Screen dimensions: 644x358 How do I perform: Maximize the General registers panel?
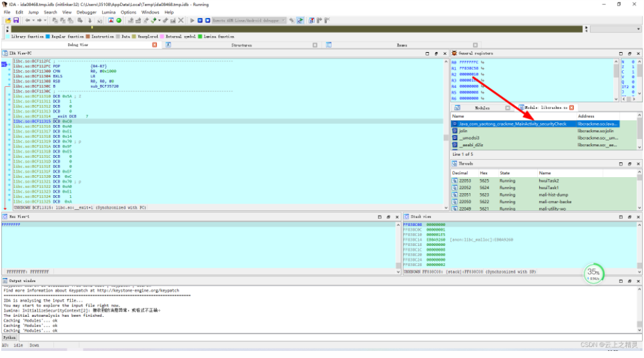[621, 53]
